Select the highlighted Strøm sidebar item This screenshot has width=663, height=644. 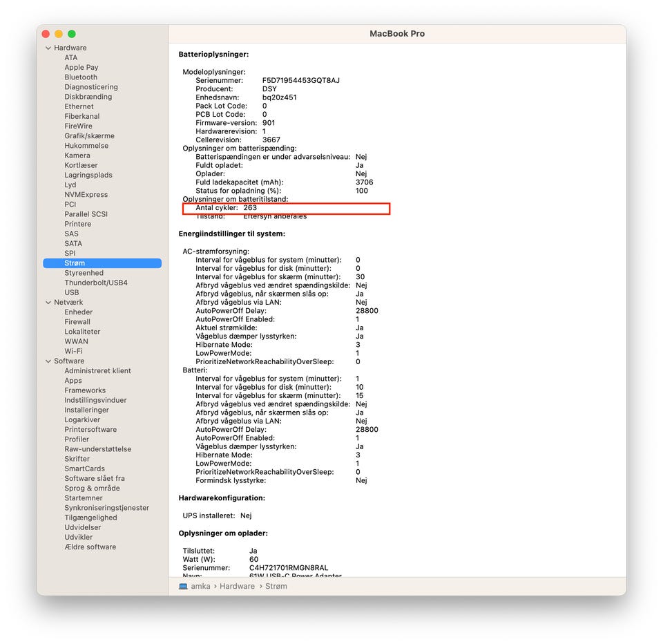(102, 263)
